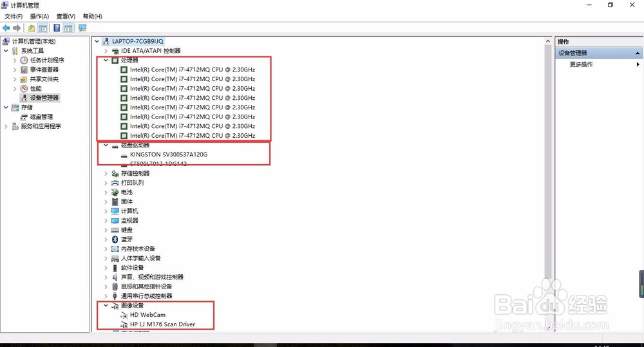Click the 任务计划程序 clock icon
The height and width of the screenshot is (347, 644).
24,60
